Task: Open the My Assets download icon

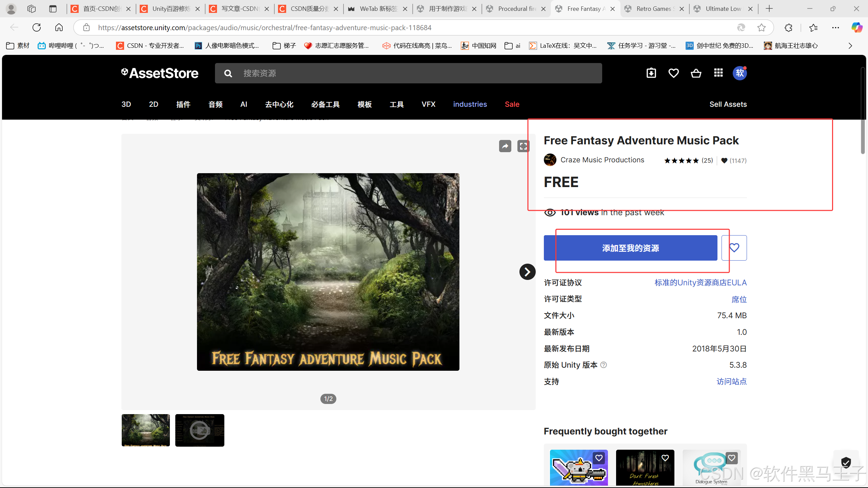Action: click(x=651, y=73)
